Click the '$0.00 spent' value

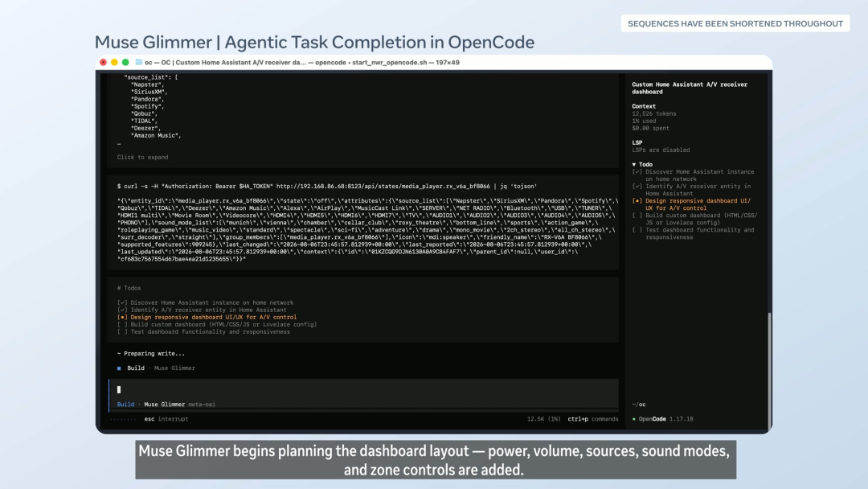tap(650, 128)
